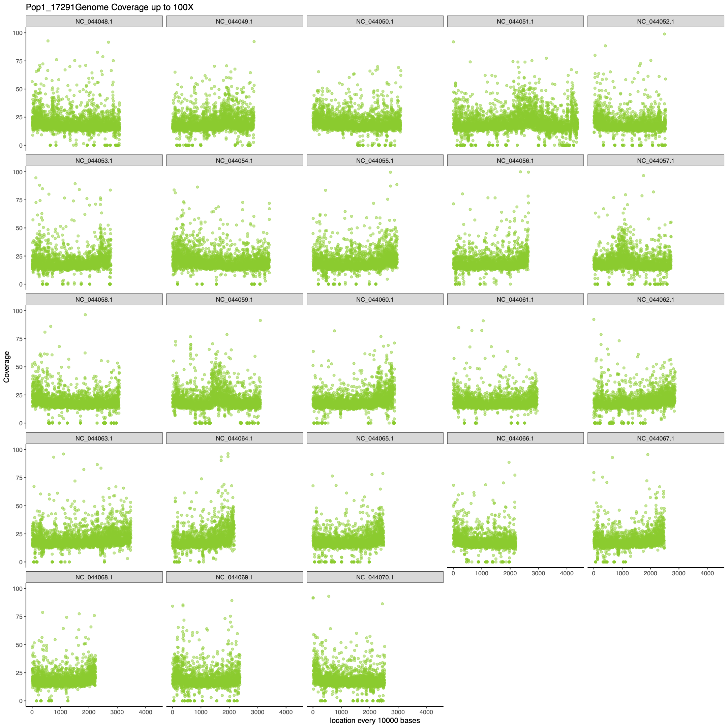Screen dimensions: 728x728
Task: Click the 3000 x-axis tick under NC_044070.1
Action: click(x=398, y=712)
